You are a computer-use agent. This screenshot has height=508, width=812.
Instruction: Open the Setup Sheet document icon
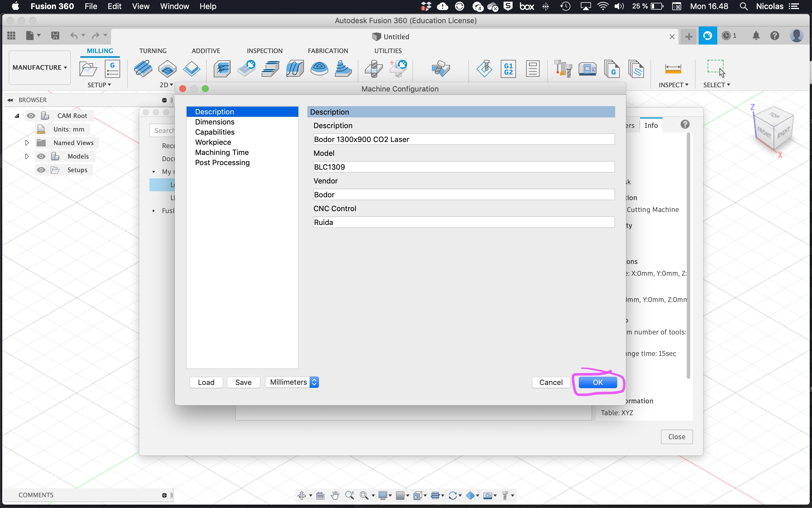click(533, 69)
